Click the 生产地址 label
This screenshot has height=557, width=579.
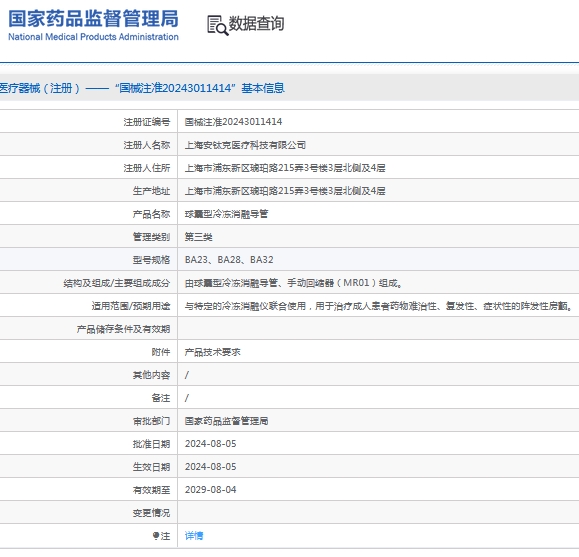click(151, 191)
